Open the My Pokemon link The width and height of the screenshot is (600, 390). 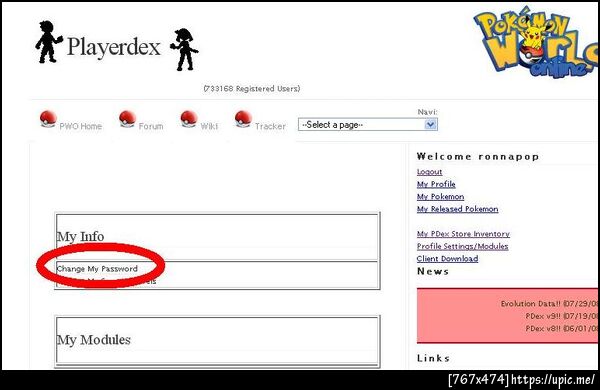point(440,197)
